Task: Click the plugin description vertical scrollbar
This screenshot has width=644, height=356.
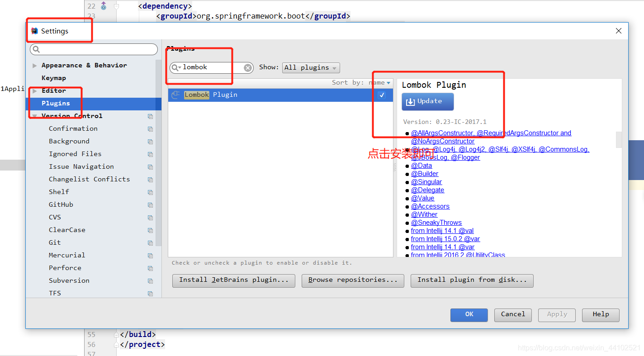Action: pyautogui.click(x=619, y=140)
